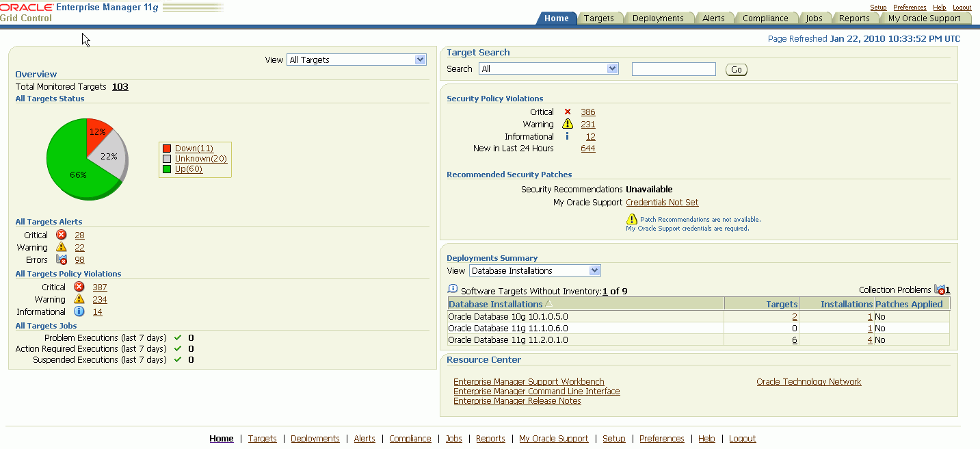The height and width of the screenshot is (449, 980).
Task: Click security critical X icon beside 386
Action: click(567, 112)
